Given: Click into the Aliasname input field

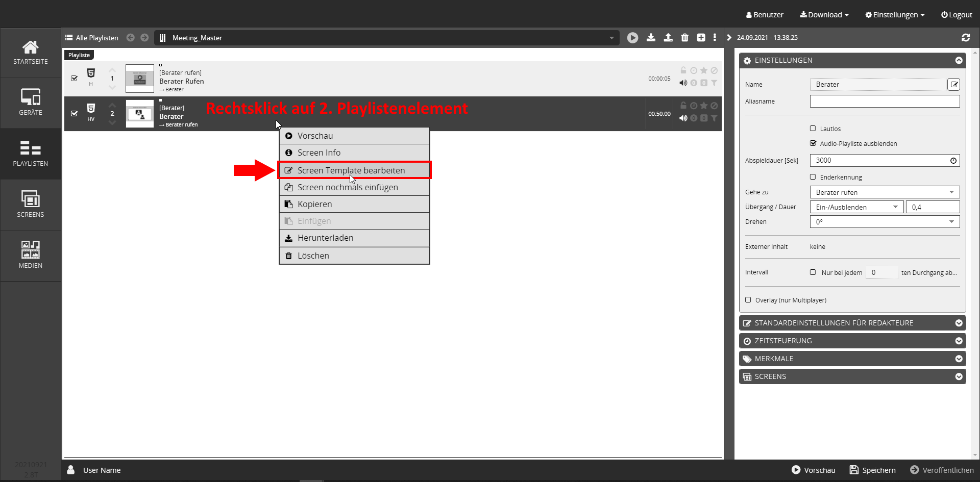Looking at the screenshot, I should (x=885, y=102).
